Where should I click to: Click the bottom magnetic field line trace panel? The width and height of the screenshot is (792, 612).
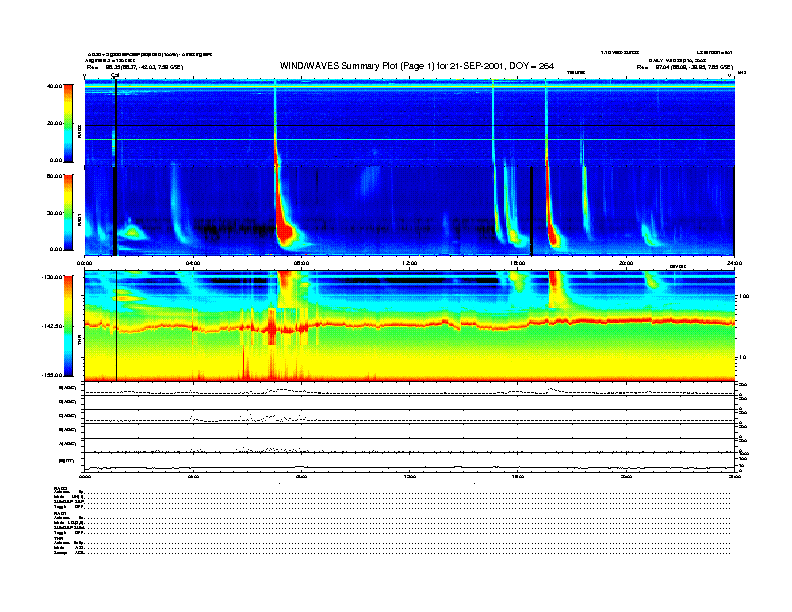point(409,462)
